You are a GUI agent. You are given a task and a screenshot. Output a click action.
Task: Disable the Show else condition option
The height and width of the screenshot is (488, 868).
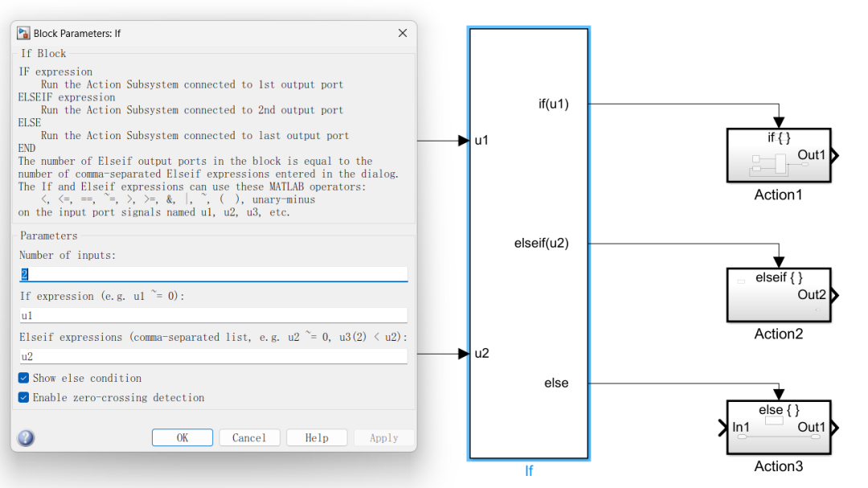(23, 378)
